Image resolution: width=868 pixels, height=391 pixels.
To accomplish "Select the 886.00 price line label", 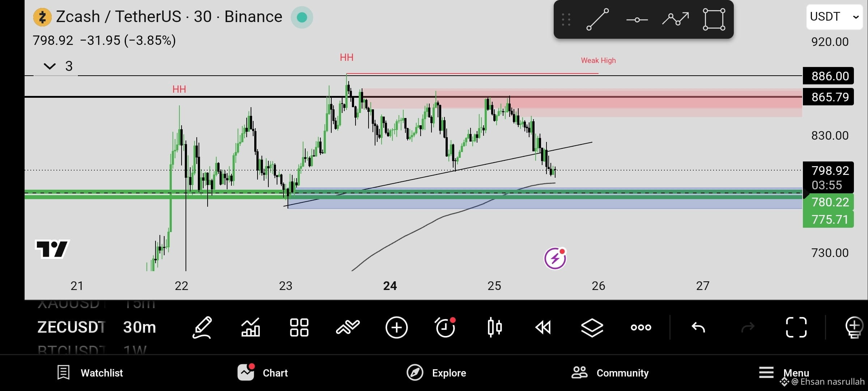I will pyautogui.click(x=828, y=76).
